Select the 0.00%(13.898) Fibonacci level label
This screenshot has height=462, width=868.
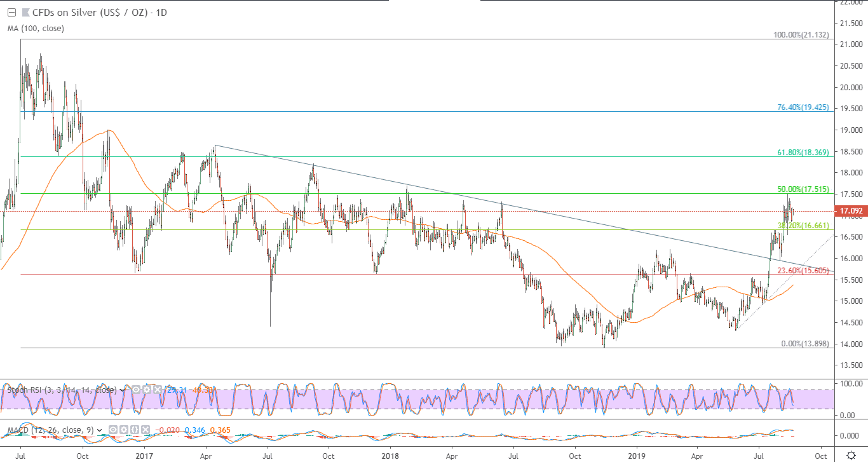tap(805, 344)
